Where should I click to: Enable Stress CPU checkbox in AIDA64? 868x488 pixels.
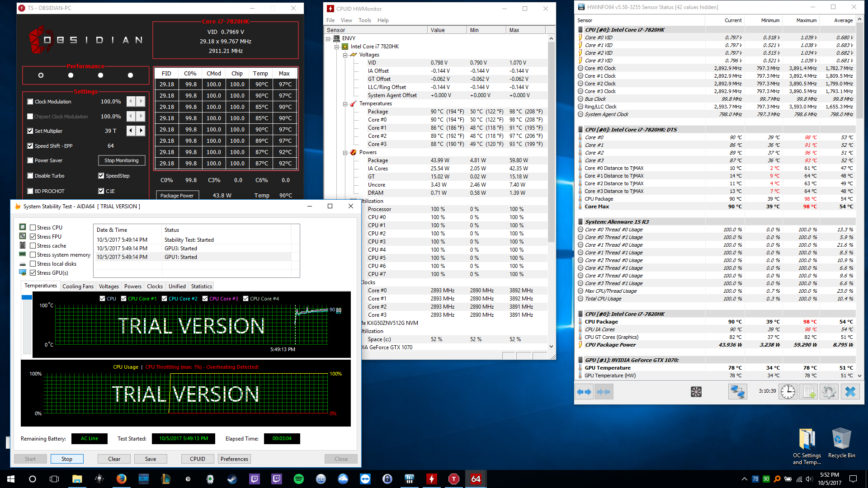tap(33, 228)
